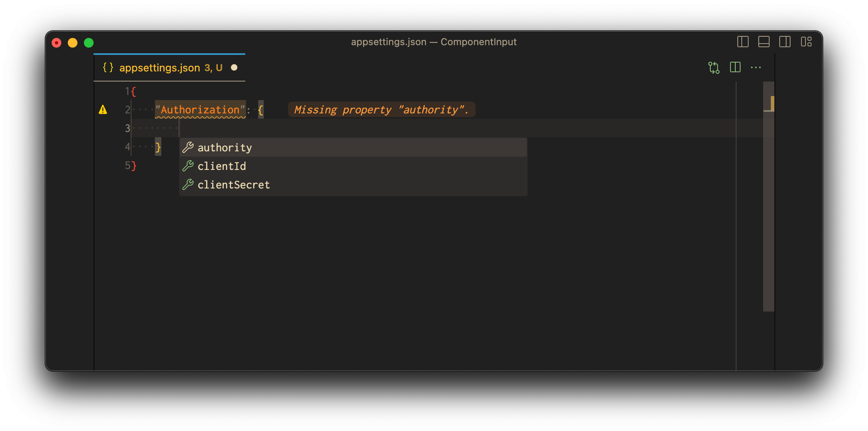Click the JSON braces icon on the tab

(108, 67)
